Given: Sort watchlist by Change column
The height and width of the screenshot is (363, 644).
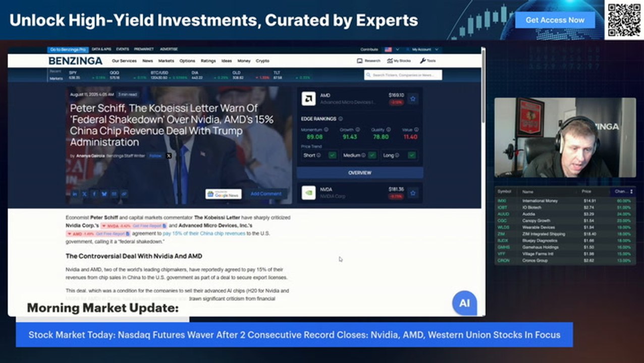Looking at the screenshot, I should point(623,192).
